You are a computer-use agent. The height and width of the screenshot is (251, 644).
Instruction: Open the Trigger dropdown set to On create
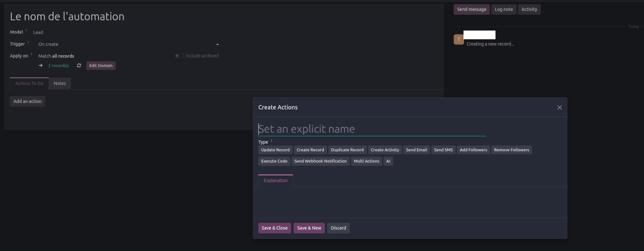tap(129, 44)
